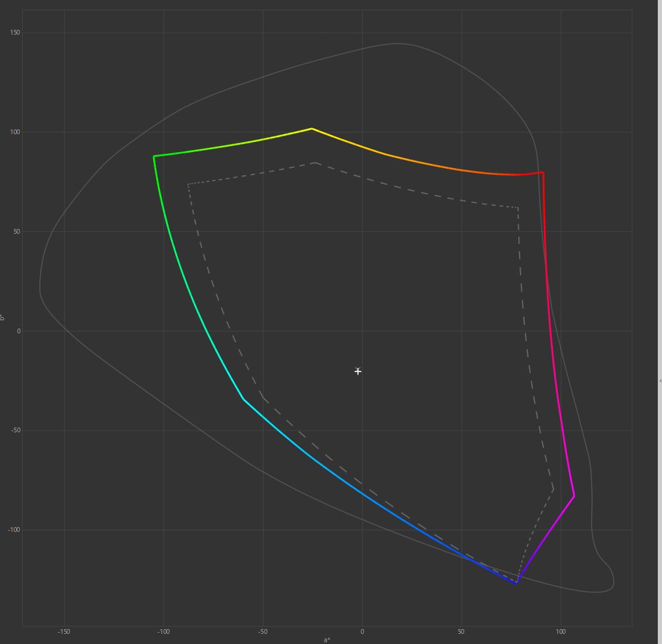
Task: Click the 0 tick label on horizontal axis
Action: [x=362, y=631]
